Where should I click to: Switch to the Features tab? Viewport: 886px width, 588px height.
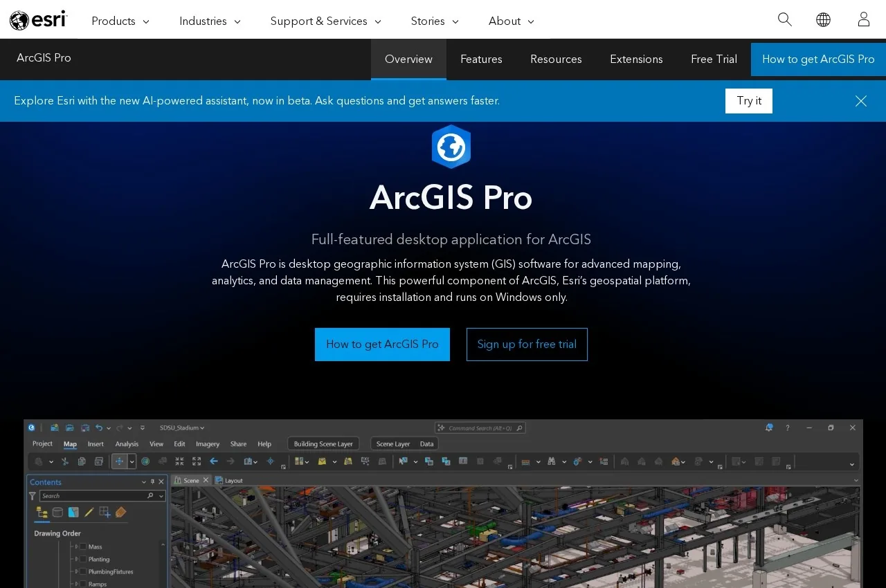(481, 59)
